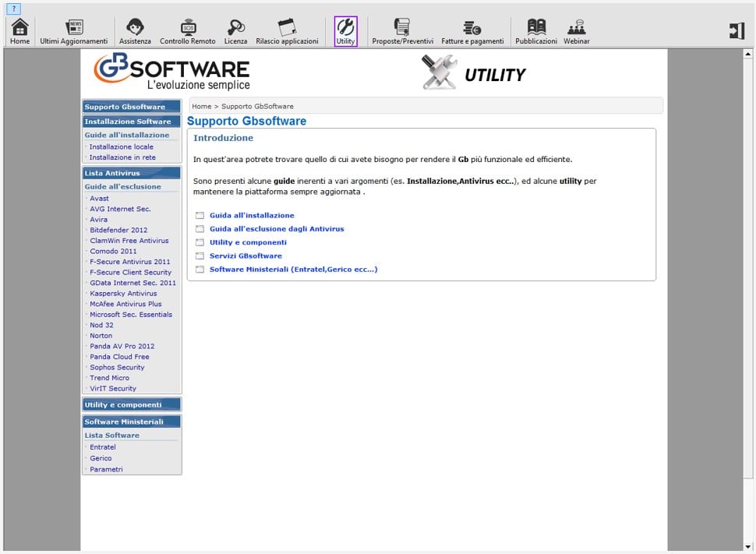The image size is (756, 554).
Task: Select F-Secure Client Security guide
Action: pos(131,273)
